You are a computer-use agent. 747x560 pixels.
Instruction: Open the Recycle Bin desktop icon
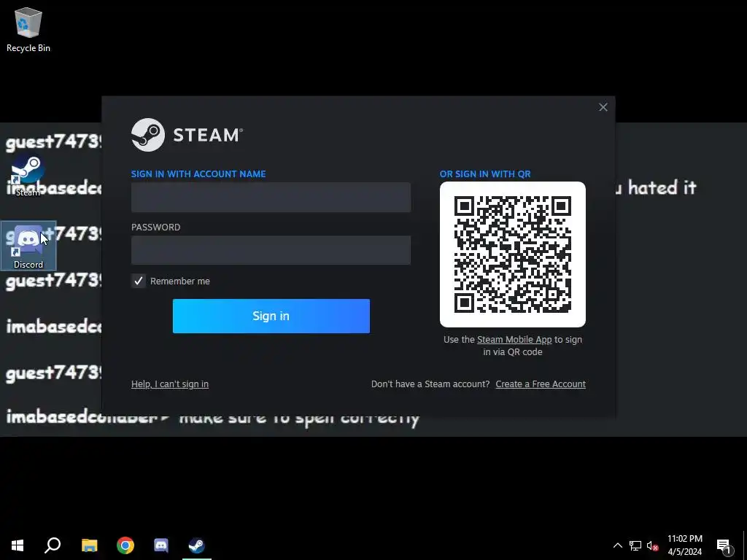[28, 29]
